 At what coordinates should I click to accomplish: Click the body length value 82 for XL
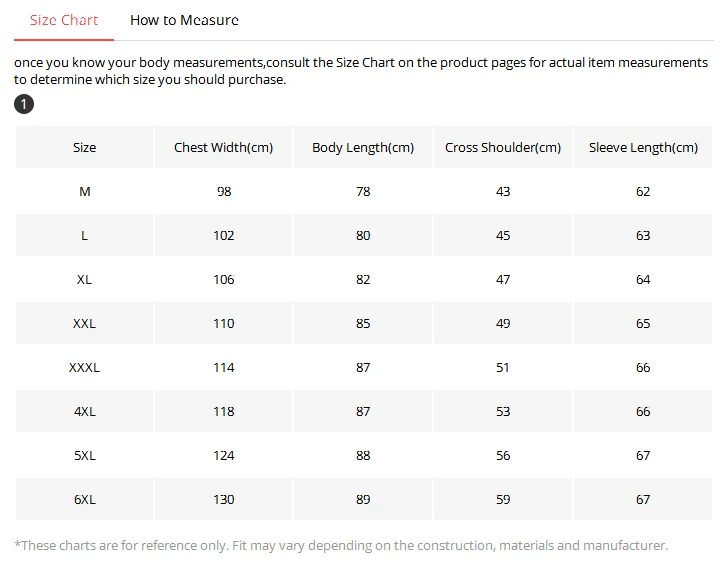click(363, 280)
